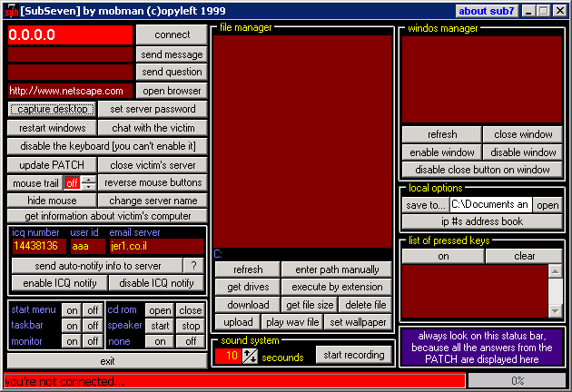Click the question mark help button
The height and width of the screenshot is (392, 572).
pyautogui.click(x=193, y=266)
